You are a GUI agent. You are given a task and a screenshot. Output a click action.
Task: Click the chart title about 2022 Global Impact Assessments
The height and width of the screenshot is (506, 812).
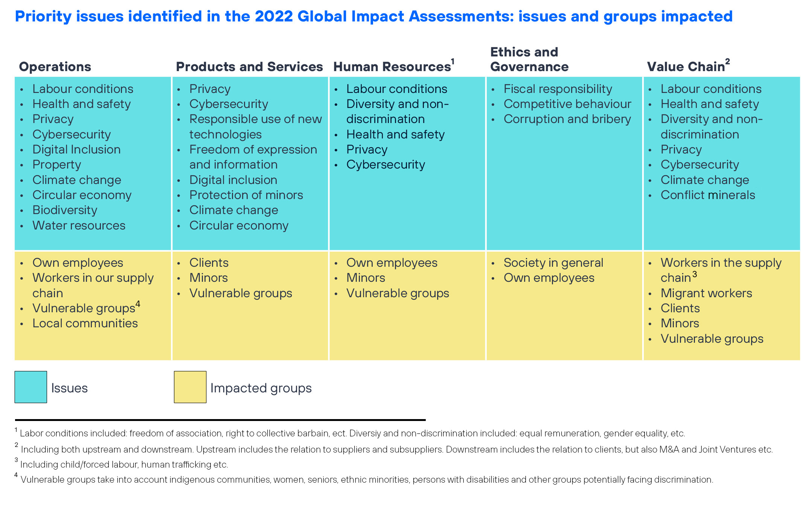(x=373, y=16)
